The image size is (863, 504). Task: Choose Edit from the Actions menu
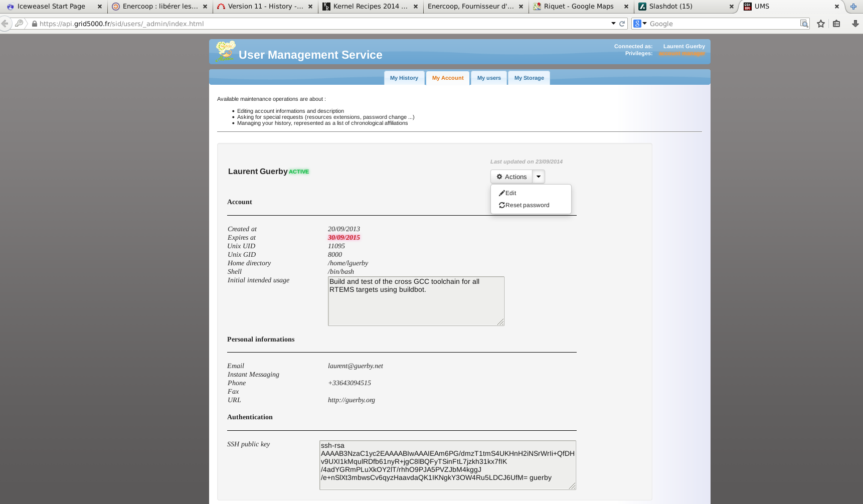(x=510, y=193)
